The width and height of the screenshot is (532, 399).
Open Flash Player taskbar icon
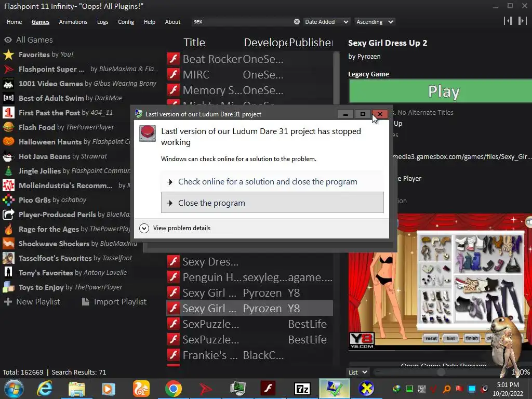268,389
